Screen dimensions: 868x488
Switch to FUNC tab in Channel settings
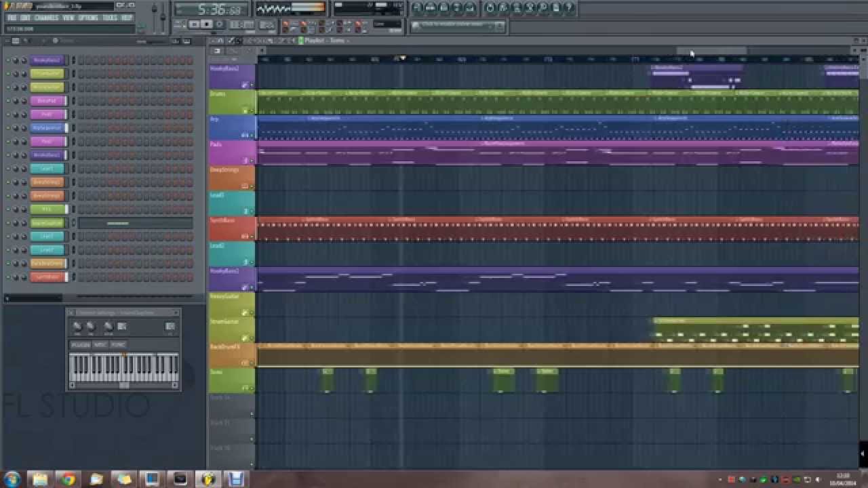118,344
